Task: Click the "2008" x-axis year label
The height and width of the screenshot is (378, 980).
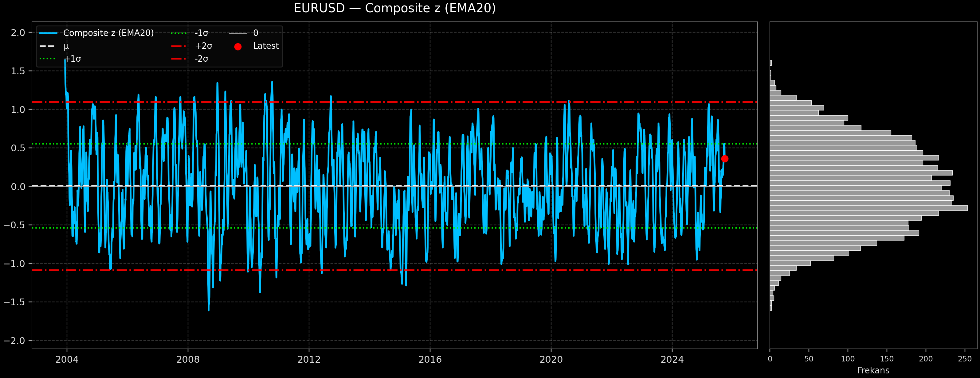Action: 188,359
